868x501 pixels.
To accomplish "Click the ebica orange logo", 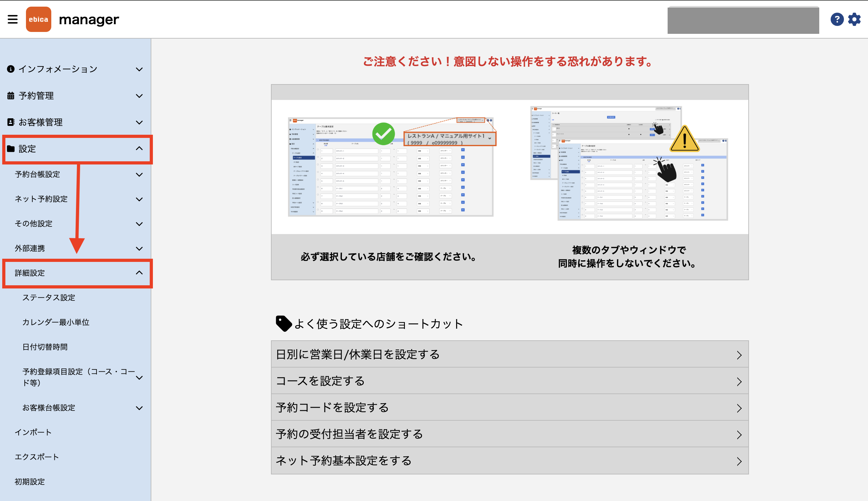I will pyautogui.click(x=39, y=19).
